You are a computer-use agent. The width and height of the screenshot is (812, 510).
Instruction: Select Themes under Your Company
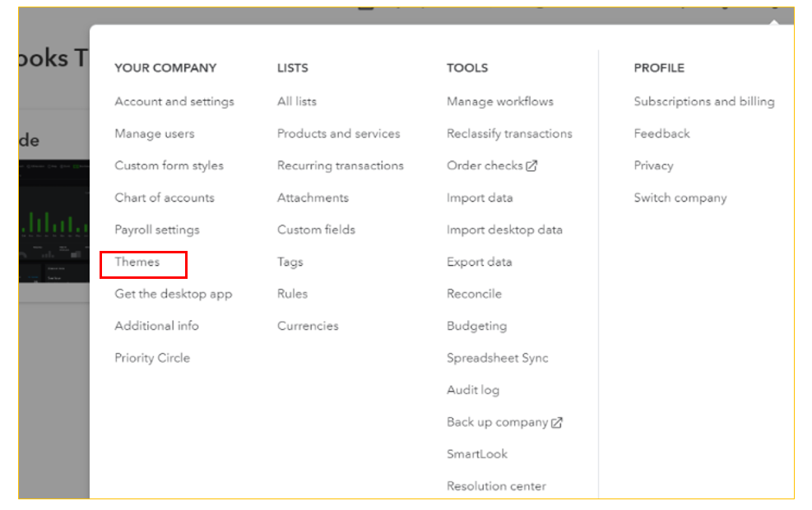pos(137,262)
